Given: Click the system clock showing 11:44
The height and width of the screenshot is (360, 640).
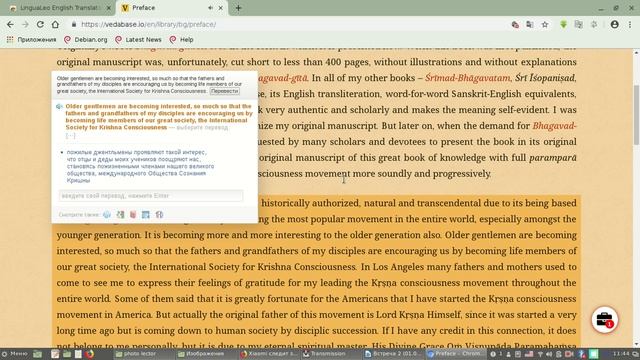Looking at the screenshot, I should [621, 354].
